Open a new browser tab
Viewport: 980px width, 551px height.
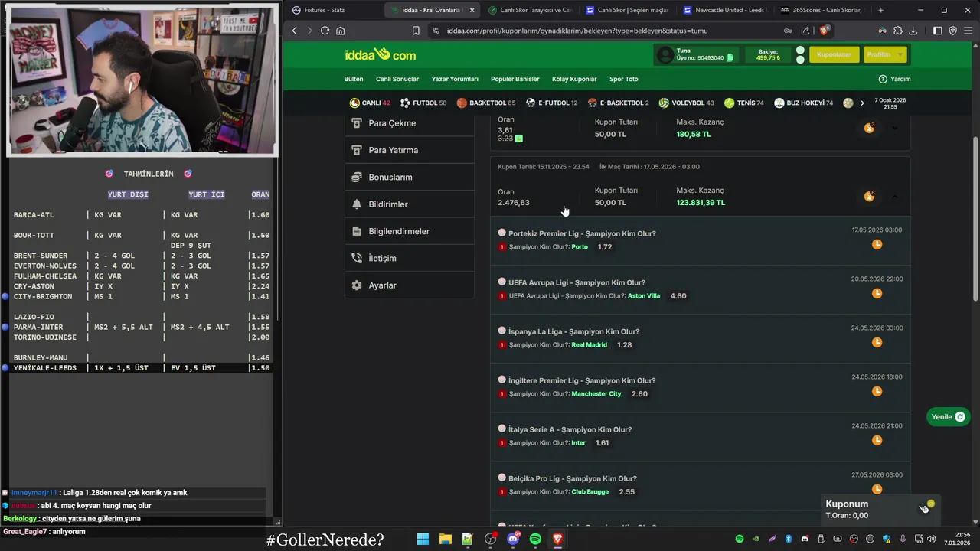coord(880,10)
